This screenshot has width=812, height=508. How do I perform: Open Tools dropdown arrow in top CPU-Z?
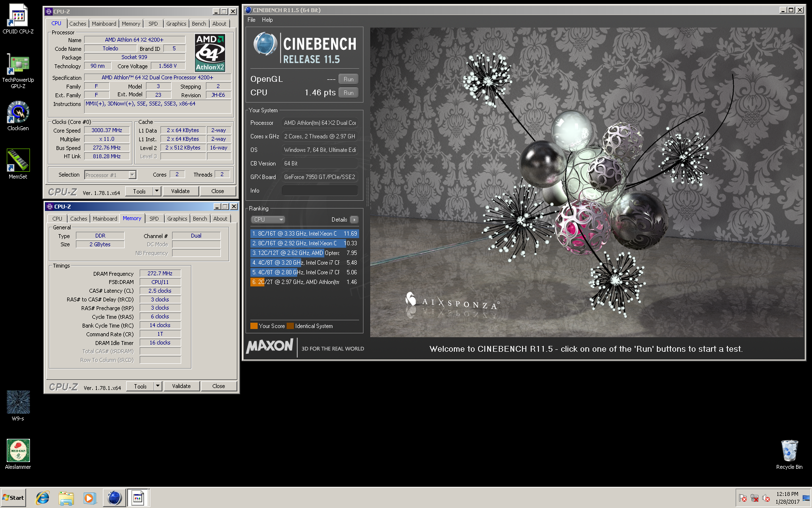point(157,191)
